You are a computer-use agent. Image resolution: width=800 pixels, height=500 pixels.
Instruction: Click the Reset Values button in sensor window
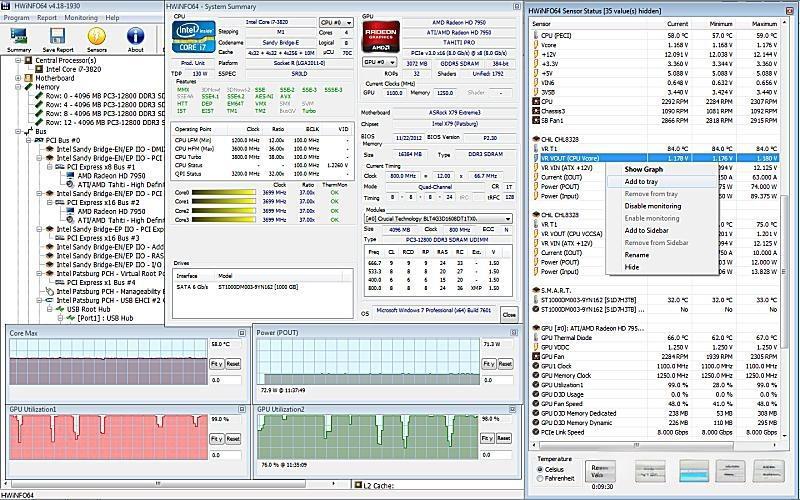pos(599,471)
